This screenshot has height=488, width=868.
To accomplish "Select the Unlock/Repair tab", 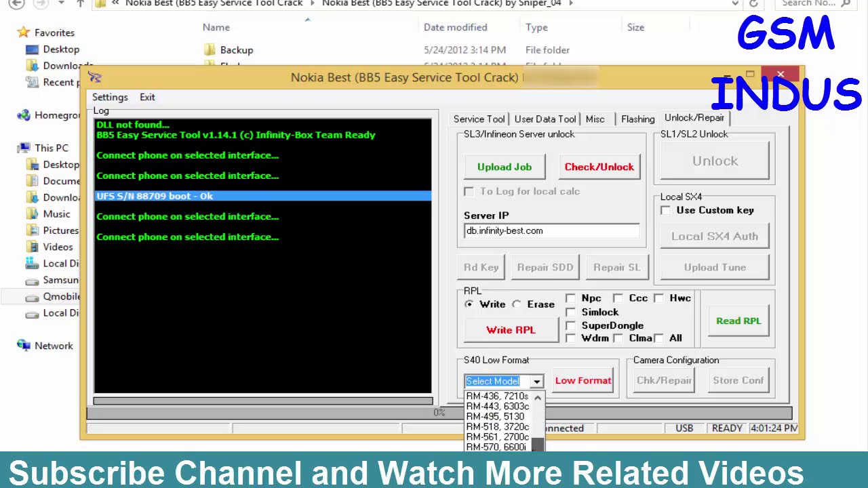I will pos(694,117).
